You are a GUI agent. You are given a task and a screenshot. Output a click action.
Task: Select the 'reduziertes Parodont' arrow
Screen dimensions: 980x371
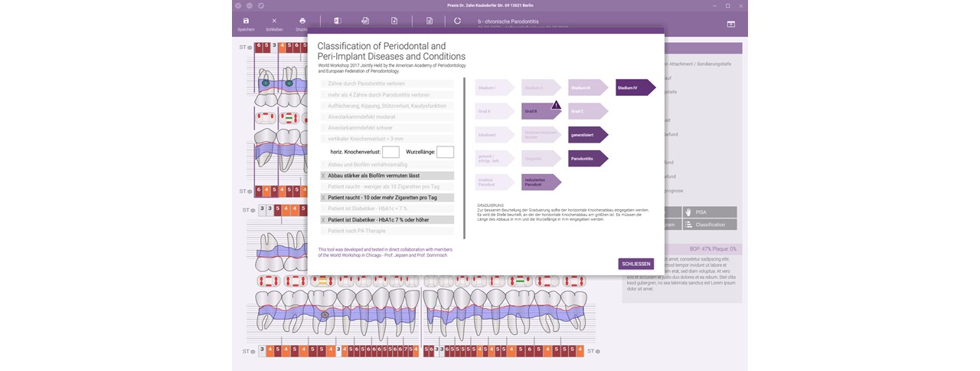coord(541,182)
